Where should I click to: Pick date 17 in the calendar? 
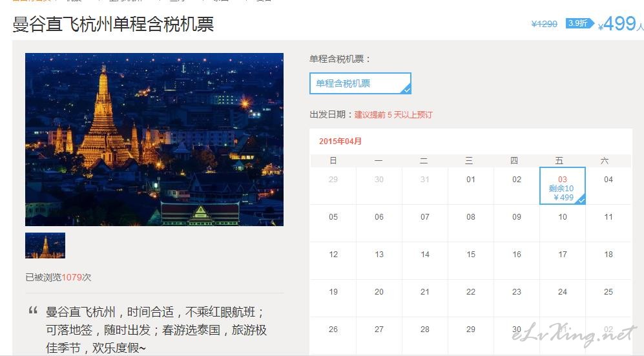coord(562,255)
